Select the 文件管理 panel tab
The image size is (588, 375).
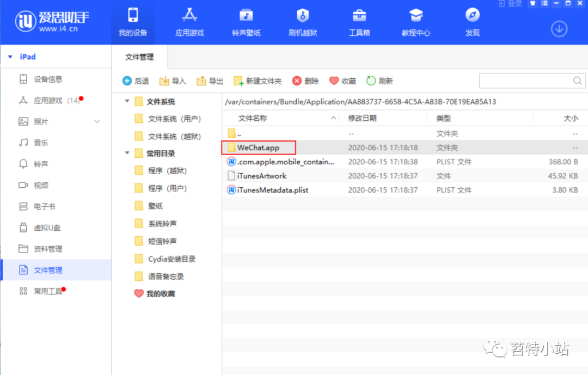click(x=139, y=57)
